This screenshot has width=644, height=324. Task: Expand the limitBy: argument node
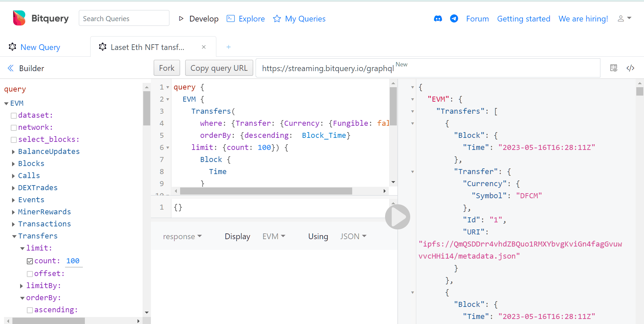click(x=21, y=286)
